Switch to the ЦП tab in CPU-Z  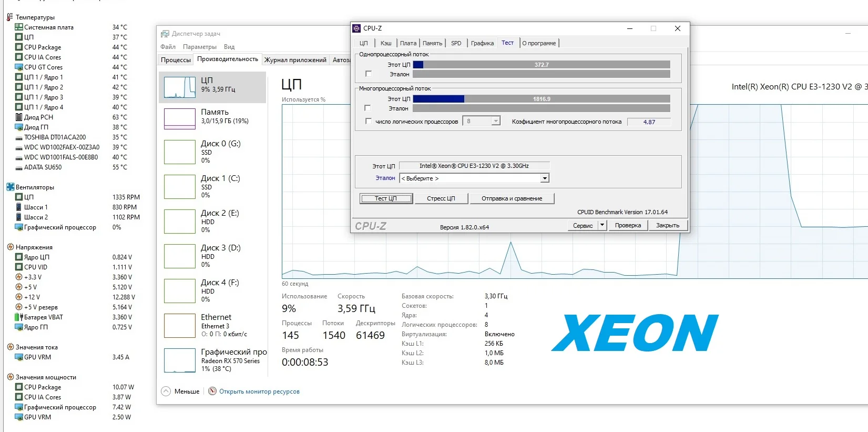364,43
